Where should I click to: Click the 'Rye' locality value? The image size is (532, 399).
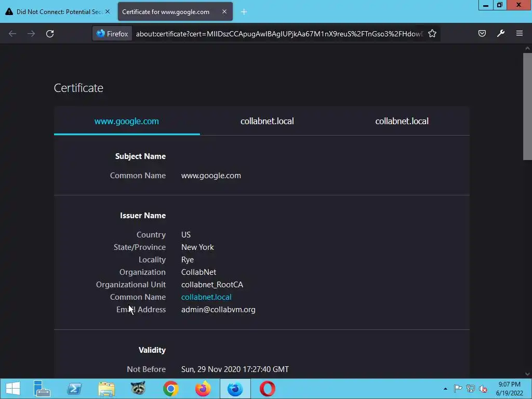click(x=187, y=260)
